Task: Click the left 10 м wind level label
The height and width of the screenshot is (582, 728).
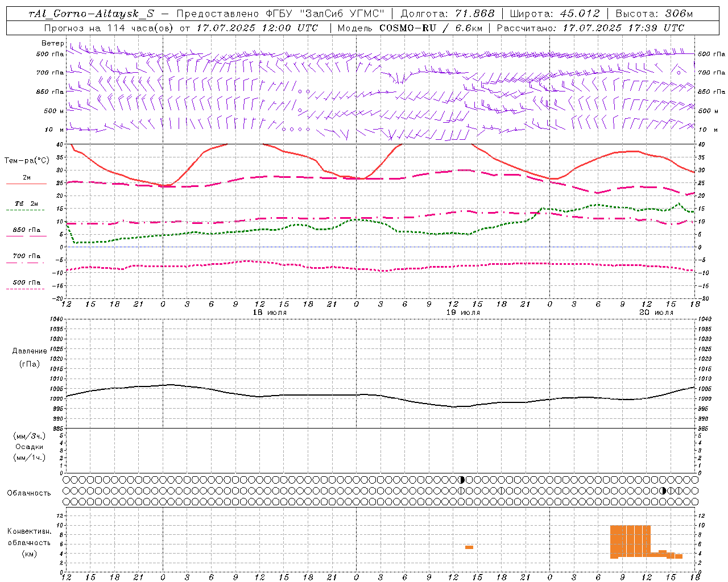Action: pos(55,130)
